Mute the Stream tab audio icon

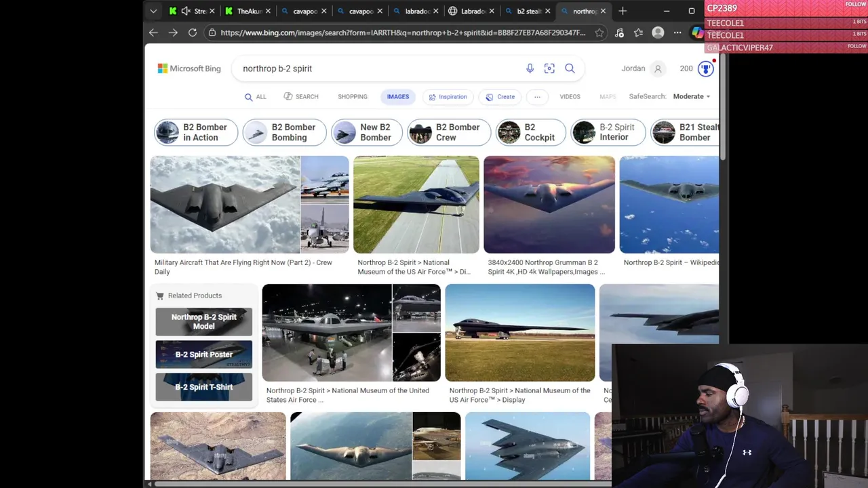(x=185, y=11)
